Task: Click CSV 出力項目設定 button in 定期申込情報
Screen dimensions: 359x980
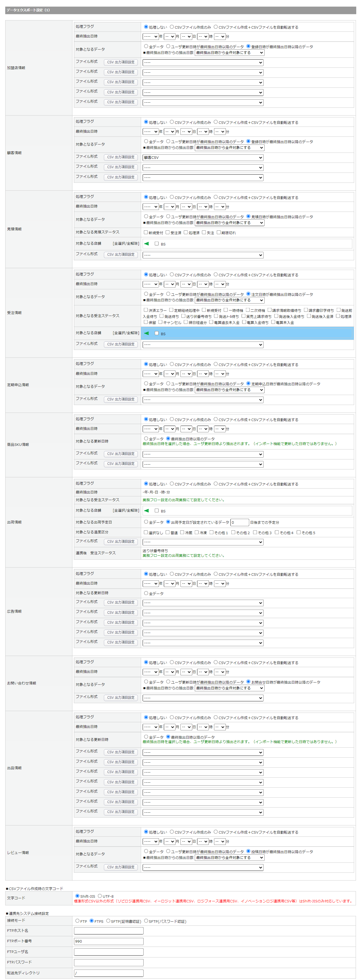Action: (x=120, y=399)
